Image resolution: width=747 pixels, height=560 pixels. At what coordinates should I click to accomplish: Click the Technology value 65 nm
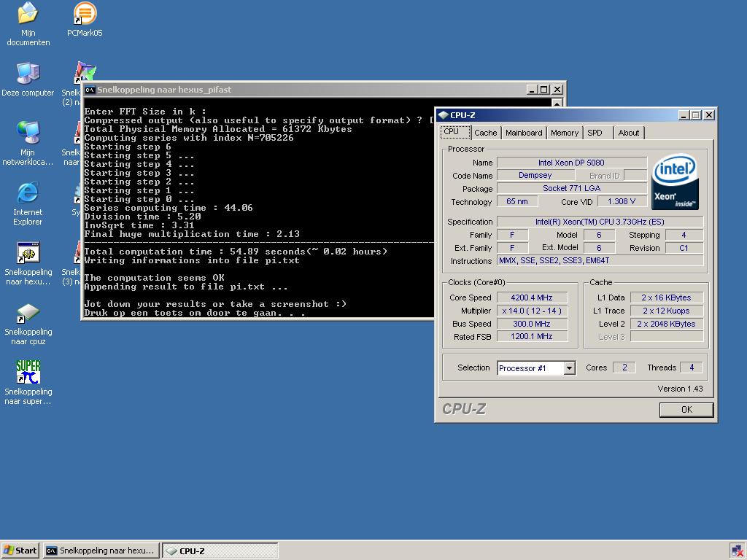[x=517, y=201]
